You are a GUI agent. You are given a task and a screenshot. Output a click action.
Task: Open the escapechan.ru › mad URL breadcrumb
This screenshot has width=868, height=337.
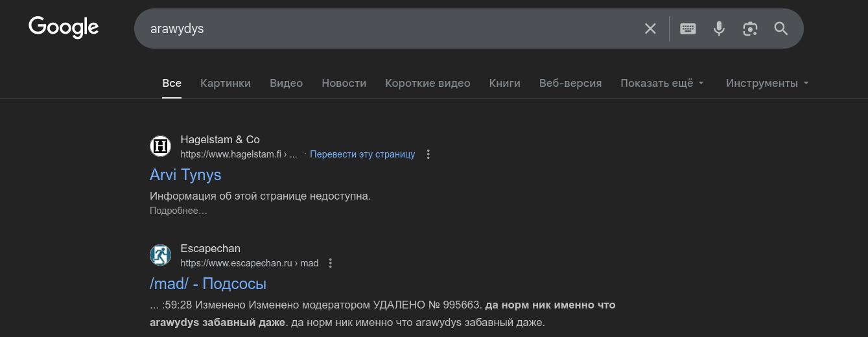coord(249,263)
